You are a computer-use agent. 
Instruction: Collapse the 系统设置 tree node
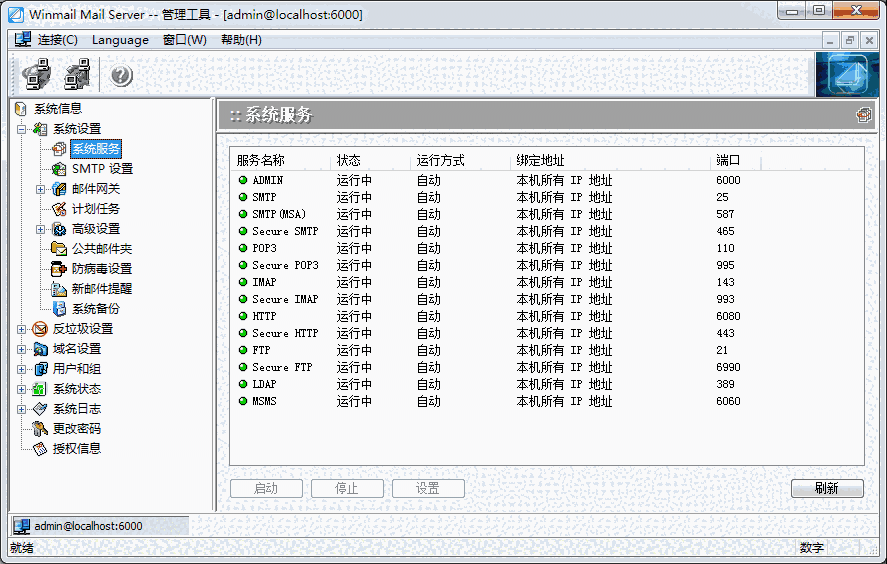click(x=21, y=129)
